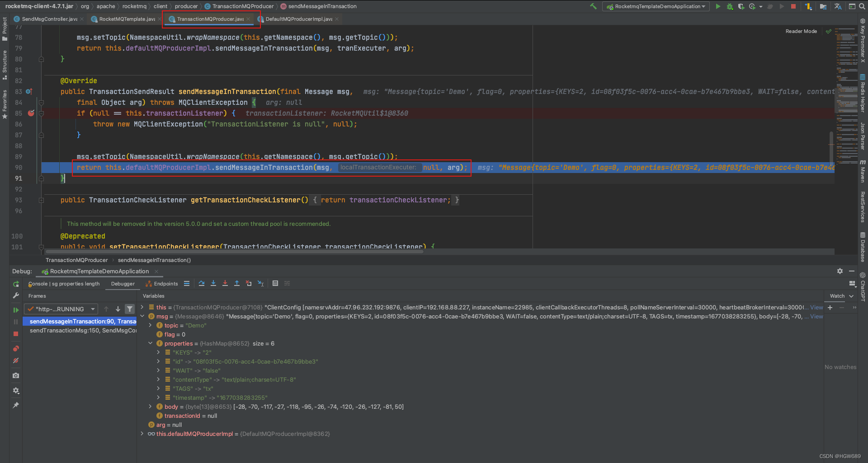Switch to RocketMQTemplate.java tab

click(x=127, y=19)
